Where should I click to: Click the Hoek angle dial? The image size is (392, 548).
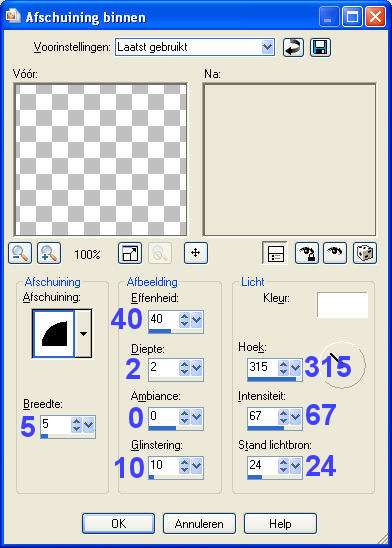[342, 365]
